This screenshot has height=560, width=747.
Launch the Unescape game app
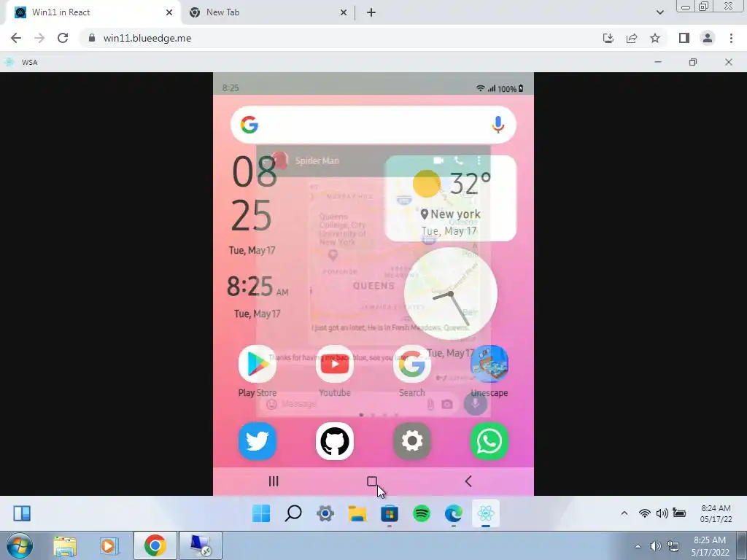tap(489, 364)
